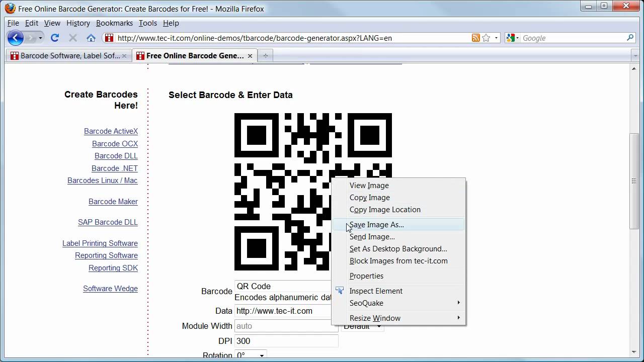Viewport: 644px width, 362px height.
Task: Select Send Image... entry
Action: pyautogui.click(x=398, y=237)
